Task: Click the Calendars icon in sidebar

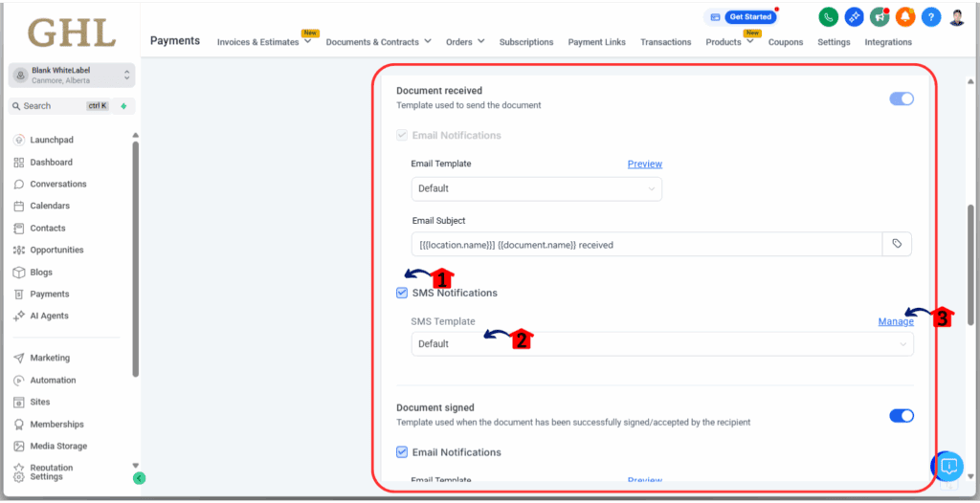Action: point(19,207)
